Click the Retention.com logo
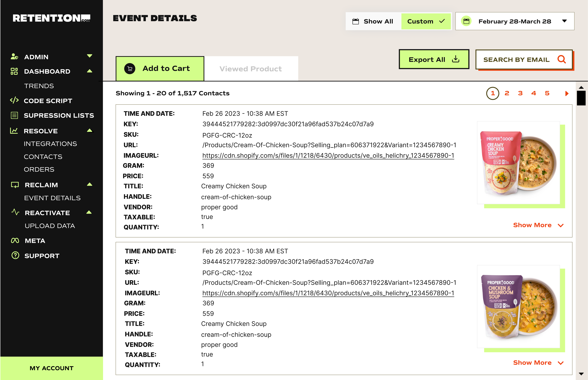588x380 pixels. click(x=52, y=18)
